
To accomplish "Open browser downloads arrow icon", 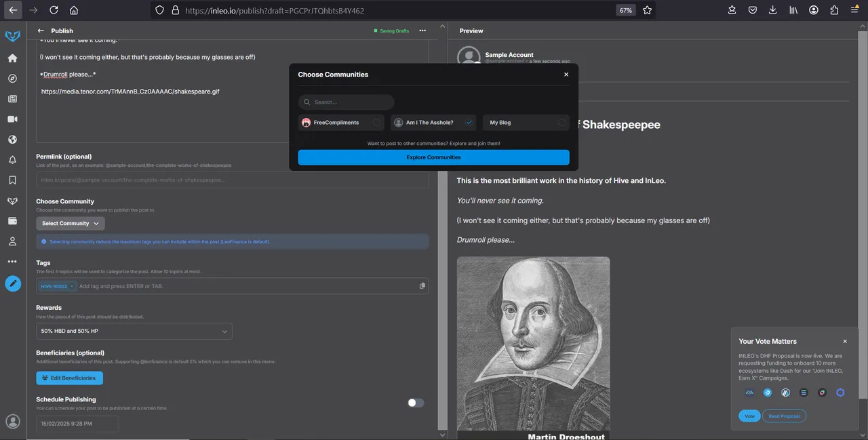I will (773, 10).
